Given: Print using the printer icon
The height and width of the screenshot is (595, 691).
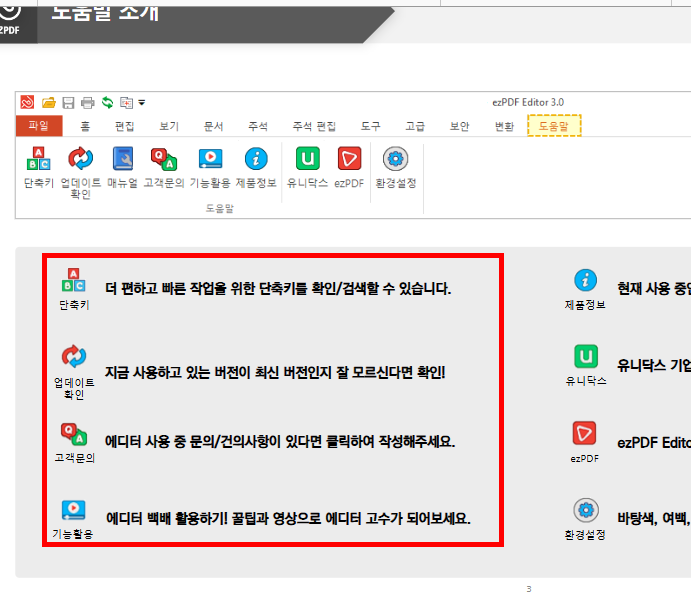Looking at the screenshot, I should pos(88,103).
